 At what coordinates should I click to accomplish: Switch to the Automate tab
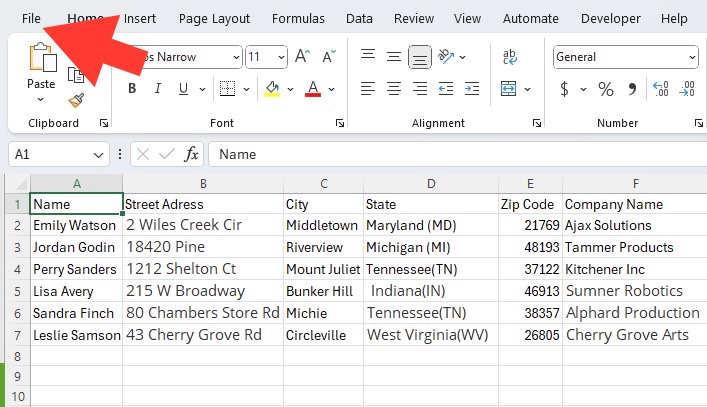pyautogui.click(x=531, y=18)
